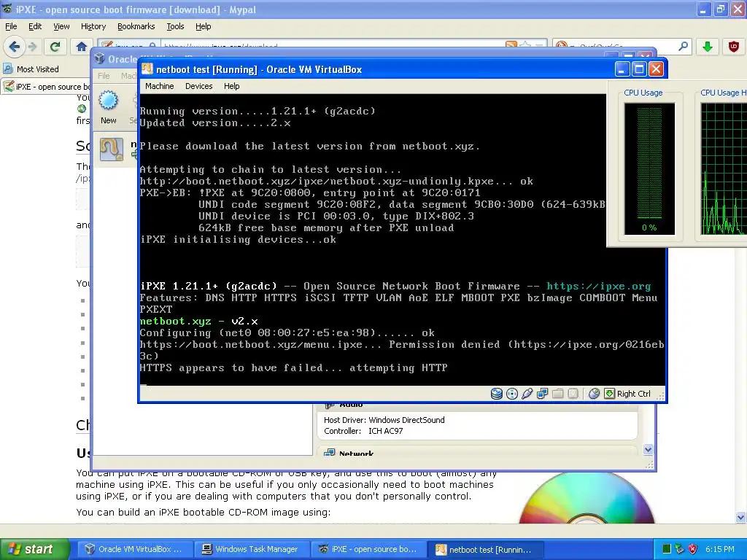Go back with Mypal back arrow
The height and width of the screenshot is (560, 747).
tap(15, 46)
